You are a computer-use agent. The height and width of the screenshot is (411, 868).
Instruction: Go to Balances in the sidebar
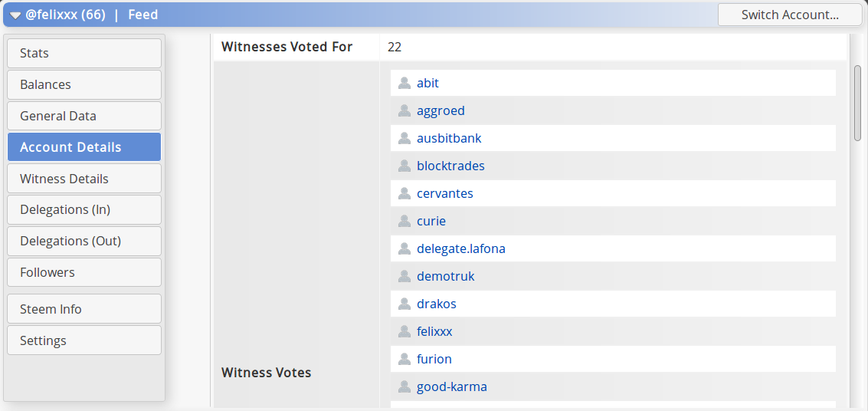point(85,85)
